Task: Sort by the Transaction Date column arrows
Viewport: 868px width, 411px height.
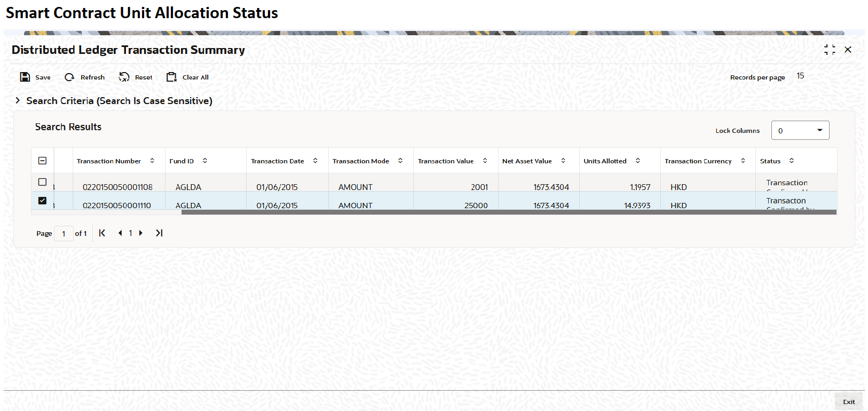Action: [x=315, y=161]
